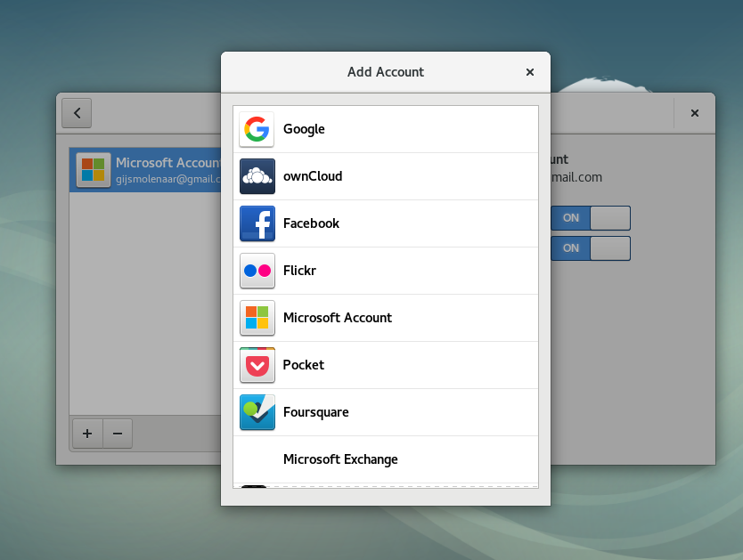
Task: Select the Foursquare label
Action: [315, 412]
